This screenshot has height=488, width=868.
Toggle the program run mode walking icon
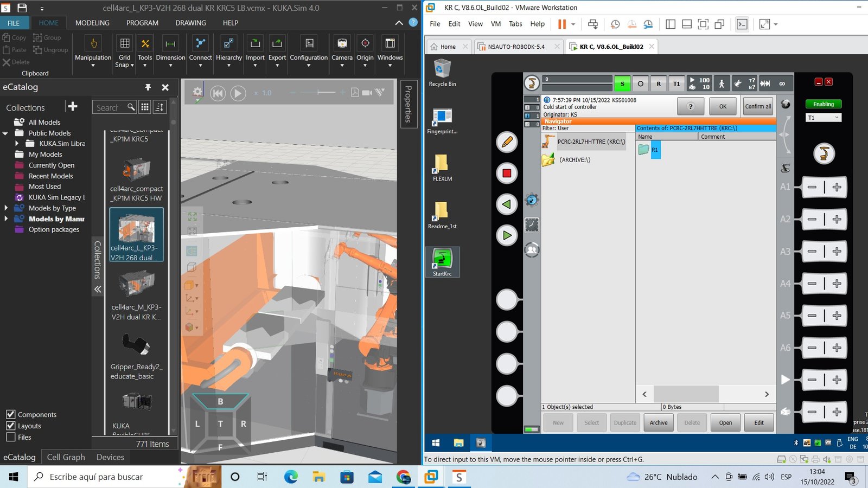722,84
